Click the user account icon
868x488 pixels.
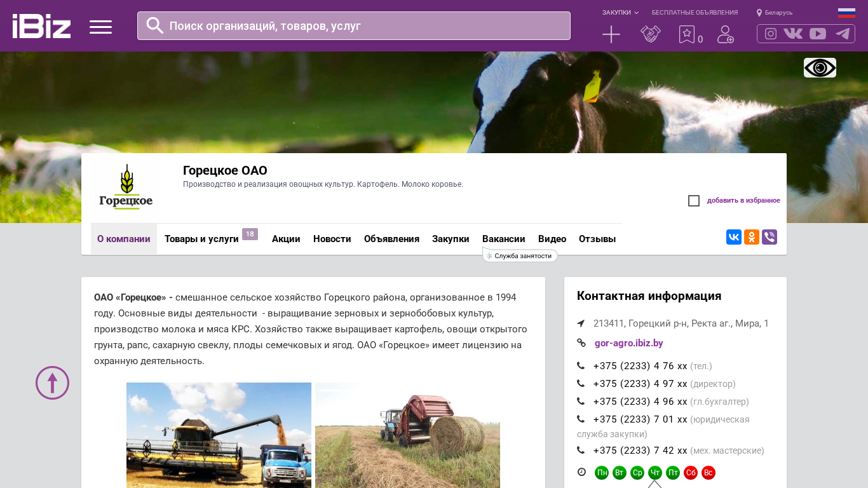[726, 34]
